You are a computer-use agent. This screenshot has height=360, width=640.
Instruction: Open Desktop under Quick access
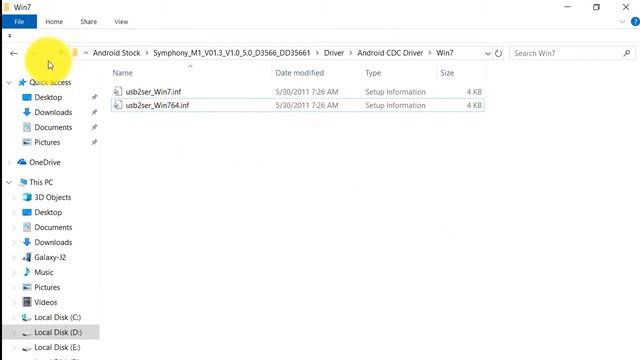click(48, 97)
